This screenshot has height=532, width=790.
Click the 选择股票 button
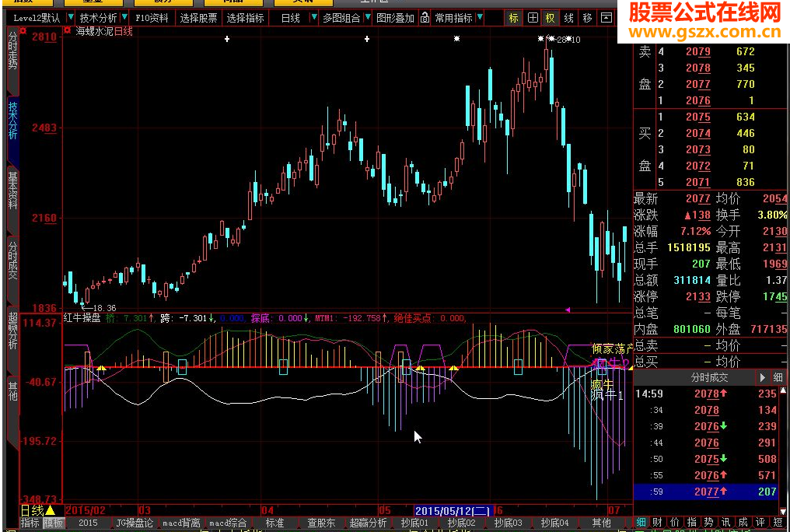[198, 18]
